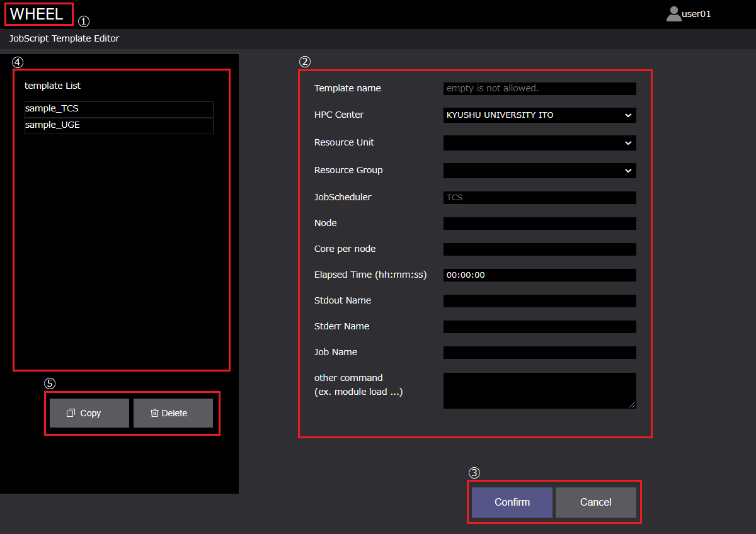Click the Template name input field
756x534 pixels.
coord(539,89)
